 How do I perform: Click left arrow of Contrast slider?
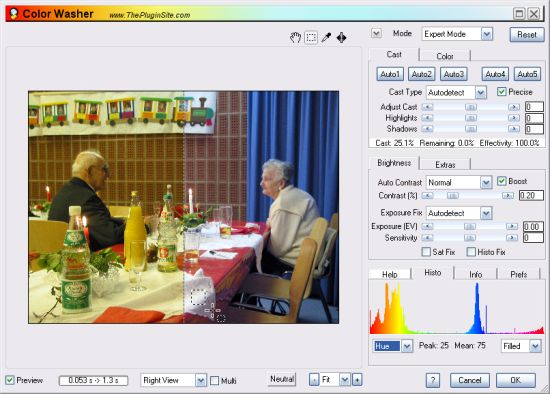click(x=427, y=195)
